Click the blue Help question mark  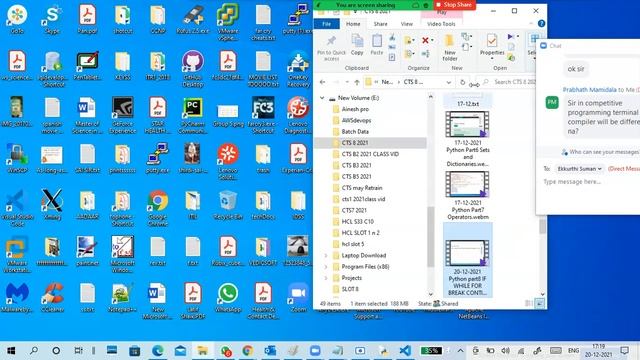541,24
